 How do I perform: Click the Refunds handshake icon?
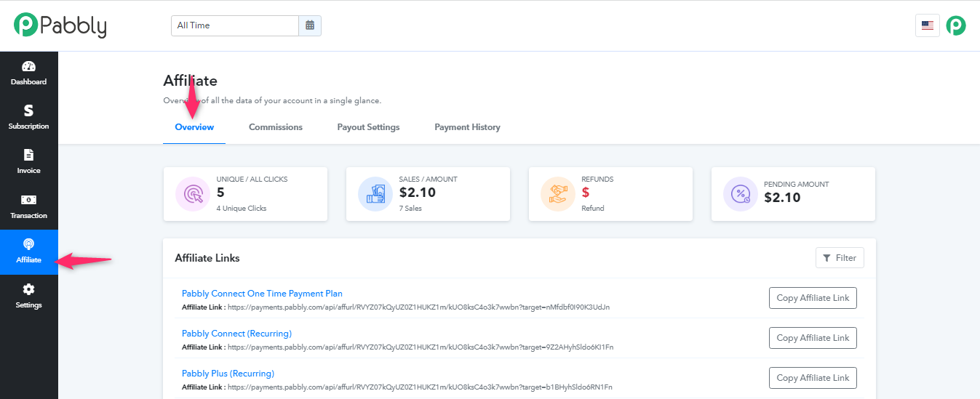click(x=558, y=195)
